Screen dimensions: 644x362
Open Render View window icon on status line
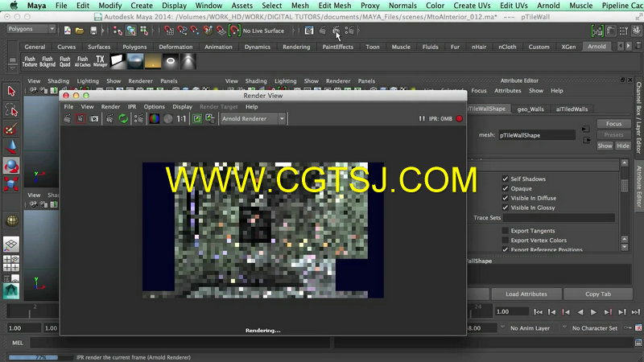click(309, 31)
